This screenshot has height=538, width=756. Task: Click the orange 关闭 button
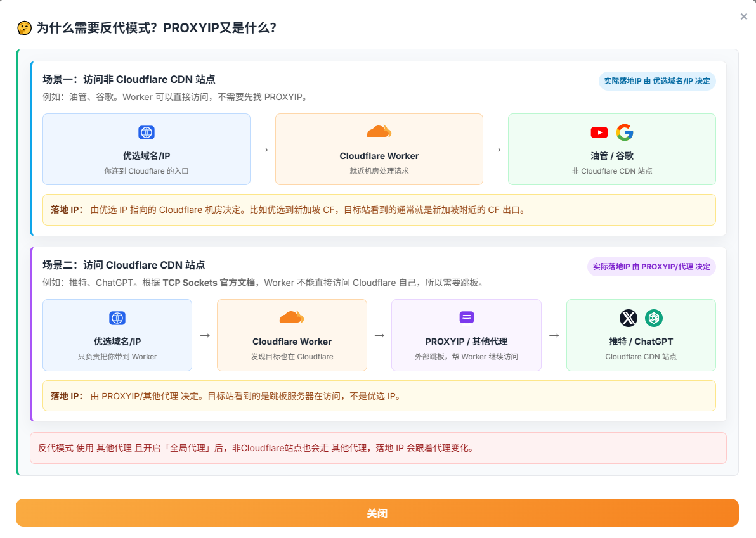[x=377, y=513]
